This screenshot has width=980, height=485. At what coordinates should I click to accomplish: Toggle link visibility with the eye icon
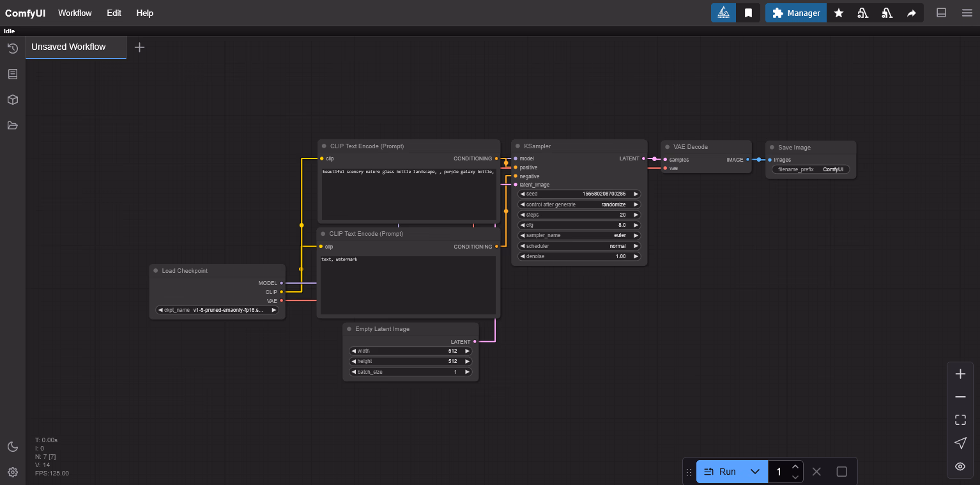(x=960, y=466)
